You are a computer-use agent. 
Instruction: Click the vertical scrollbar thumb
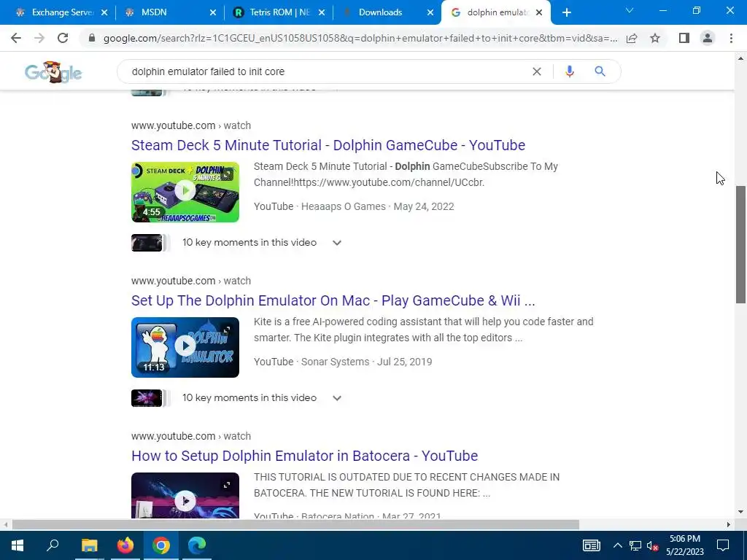(740, 244)
